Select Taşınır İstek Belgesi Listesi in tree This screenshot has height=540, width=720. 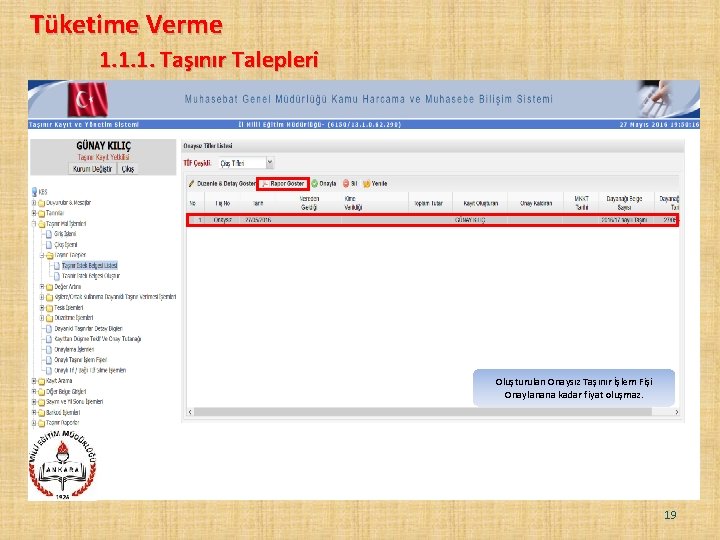pos(90,265)
